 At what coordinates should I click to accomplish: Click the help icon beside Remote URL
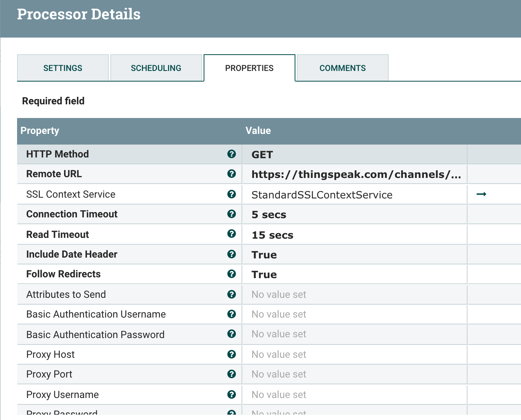coord(231,174)
